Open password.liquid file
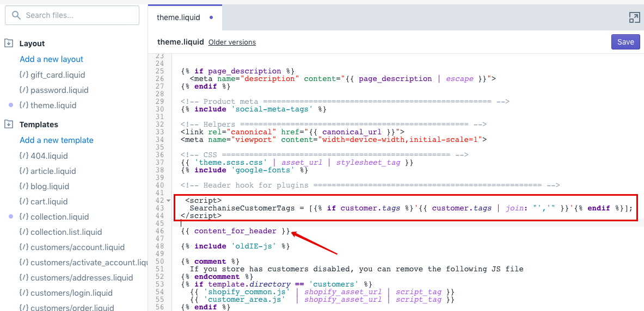644x311 pixels. tap(59, 90)
